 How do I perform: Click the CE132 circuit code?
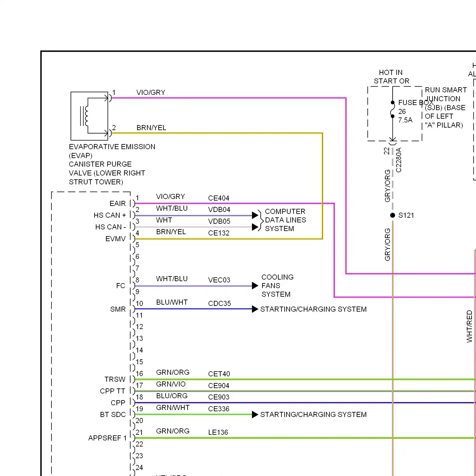coord(219,233)
